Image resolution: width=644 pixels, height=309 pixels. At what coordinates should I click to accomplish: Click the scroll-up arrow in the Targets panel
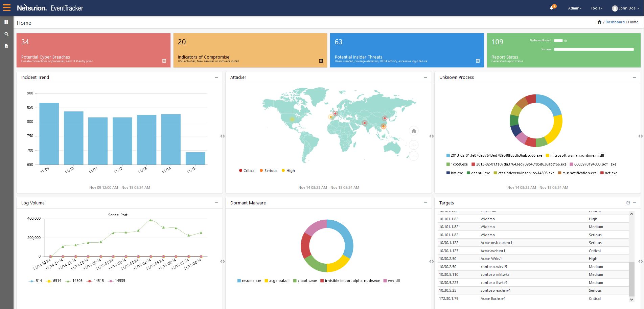tap(631, 214)
